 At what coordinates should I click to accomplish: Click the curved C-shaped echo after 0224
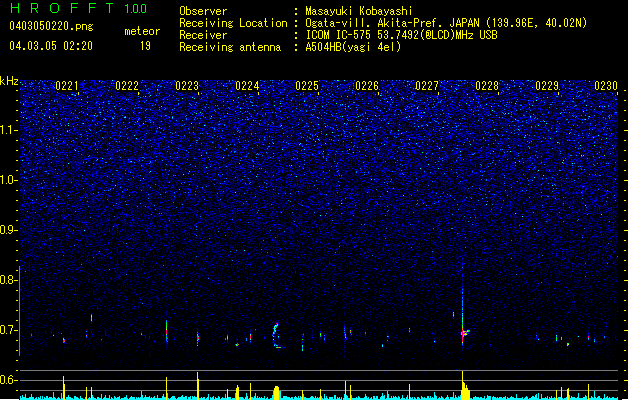click(x=277, y=335)
